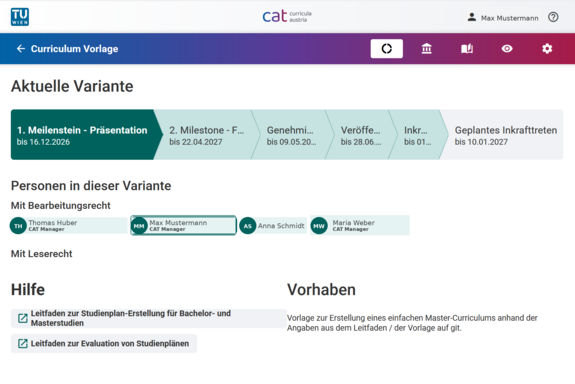575x384 pixels.
Task: Switch to the eye preview tab
Action: [x=507, y=48]
